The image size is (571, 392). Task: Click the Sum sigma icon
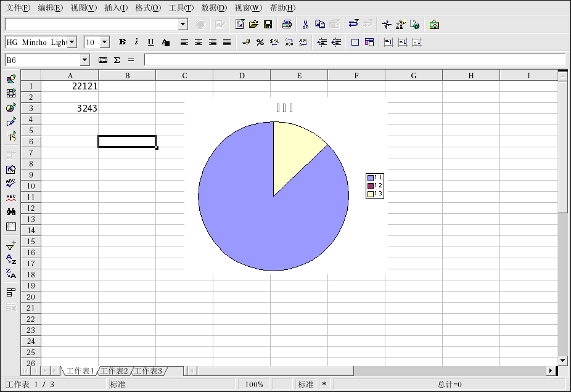pos(117,60)
